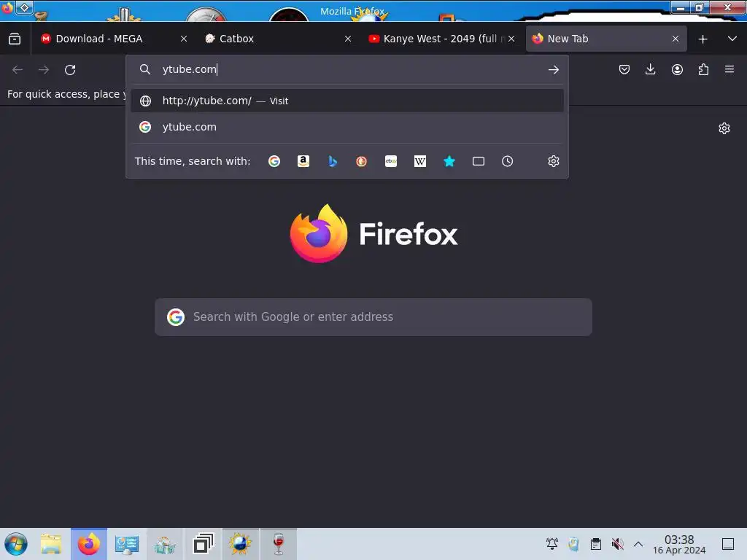Search this time with eBay

click(x=391, y=161)
